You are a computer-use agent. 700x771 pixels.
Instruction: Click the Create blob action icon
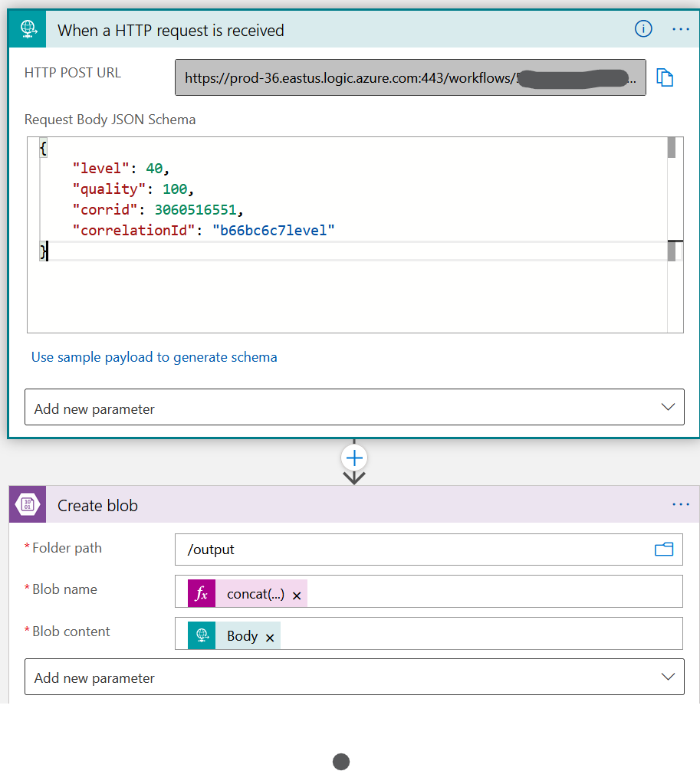point(28,505)
